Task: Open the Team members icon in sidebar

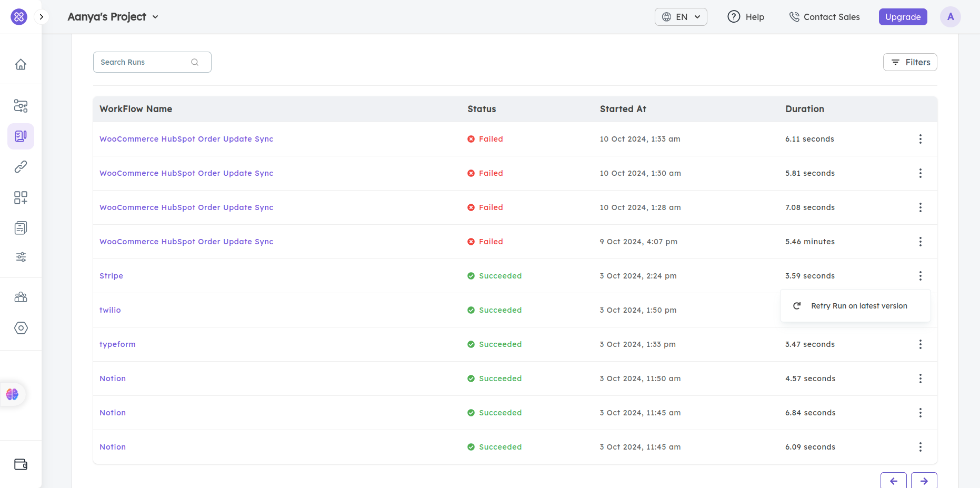Action: [21, 297]
